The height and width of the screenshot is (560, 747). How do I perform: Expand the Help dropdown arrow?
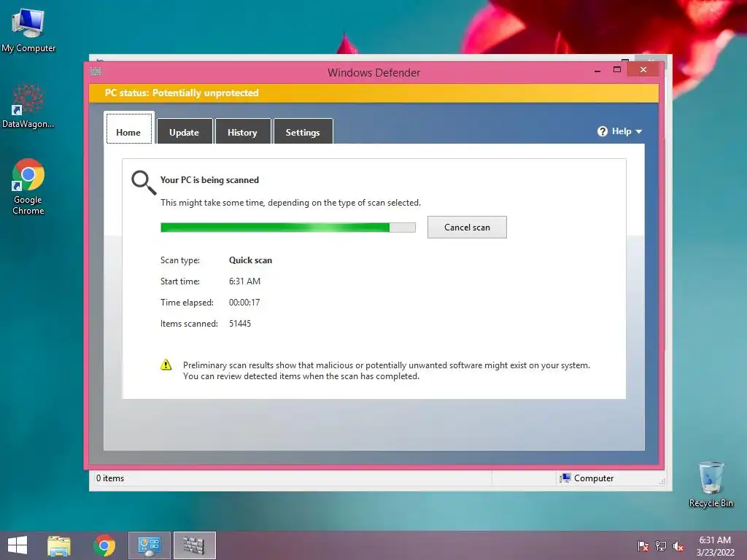pos(639,131)
